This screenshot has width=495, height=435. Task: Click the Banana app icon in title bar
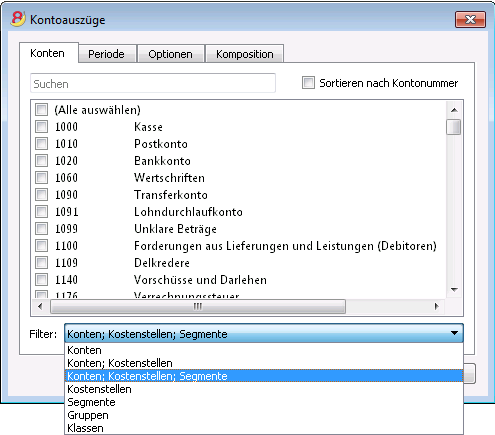(x=18, y=19)
